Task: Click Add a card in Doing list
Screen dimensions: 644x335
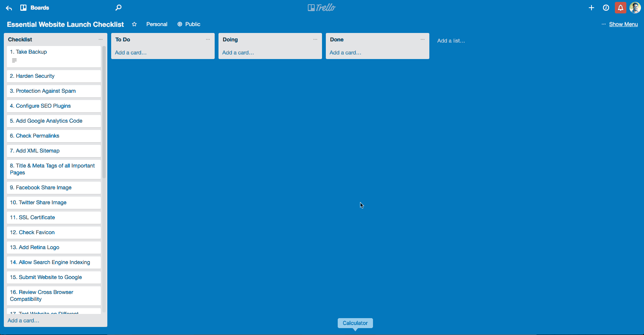Action: [238, 53]
